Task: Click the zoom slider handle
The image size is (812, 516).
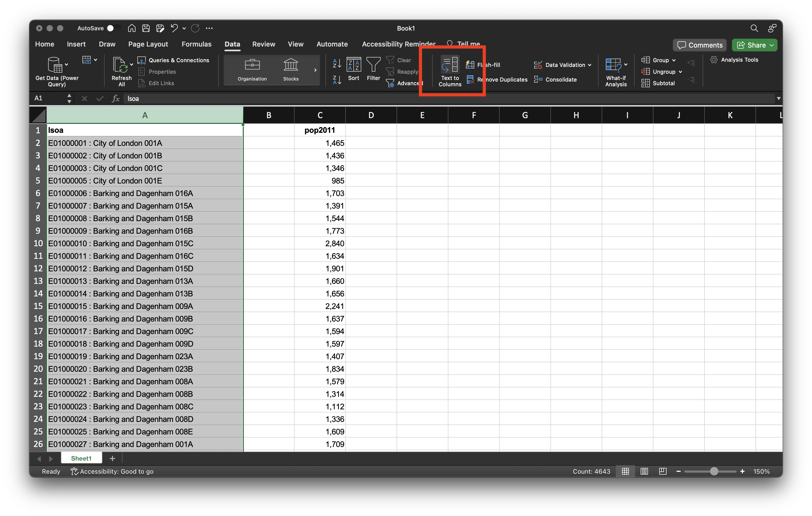Action: (714, 471)
